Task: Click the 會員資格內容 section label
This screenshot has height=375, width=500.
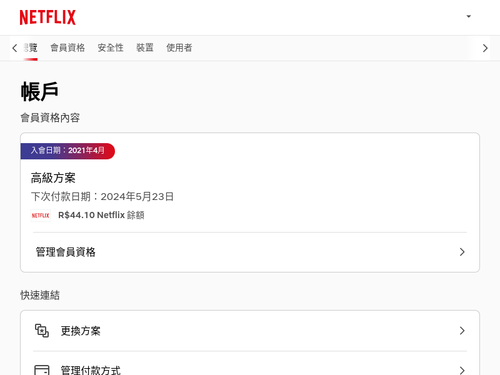Action: (50, 118)
